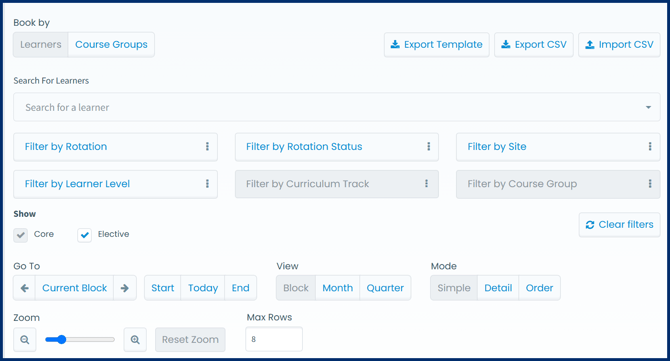
Task: Open the Filter by Course Group dropdown
Action: (x=558, y=184)
